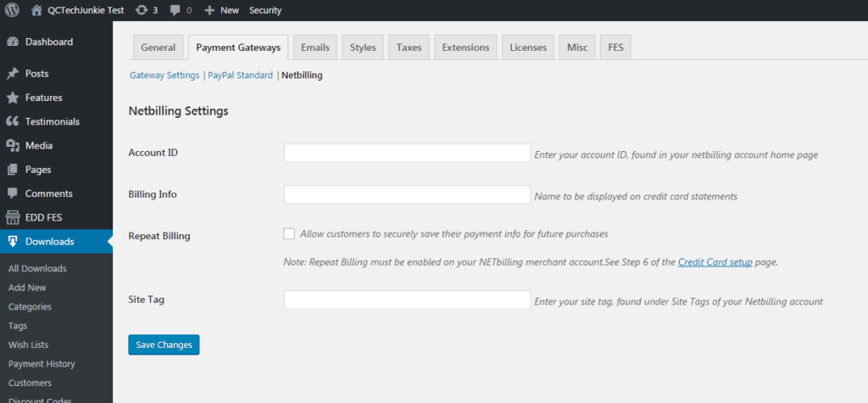
Task: Select the Netbilling section link
Action: 302,76
